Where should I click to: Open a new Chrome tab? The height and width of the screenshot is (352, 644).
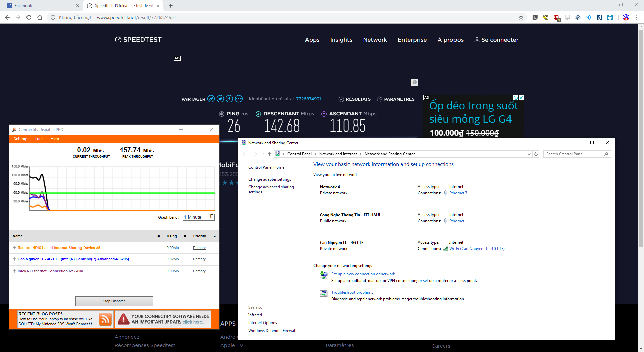tap(171, 6)
